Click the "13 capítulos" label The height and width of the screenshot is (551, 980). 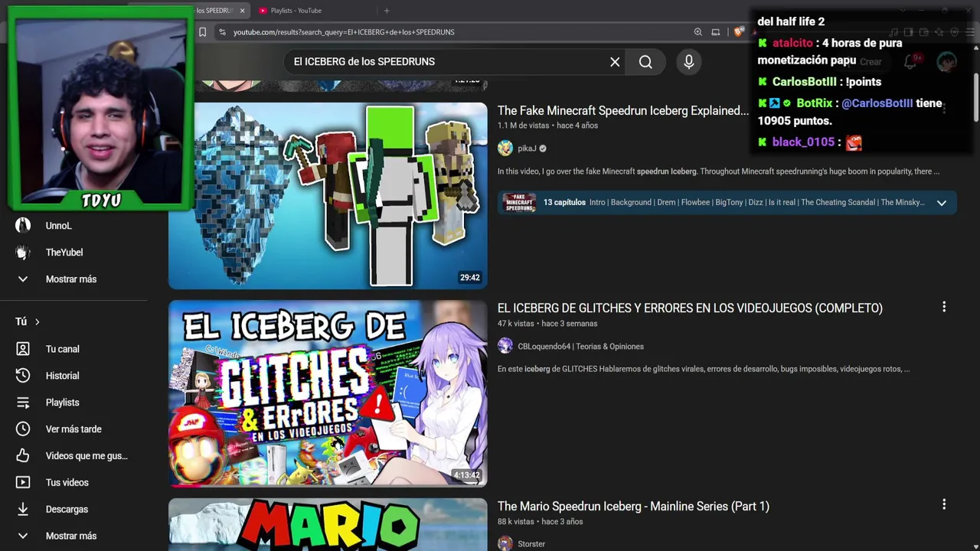564,203
